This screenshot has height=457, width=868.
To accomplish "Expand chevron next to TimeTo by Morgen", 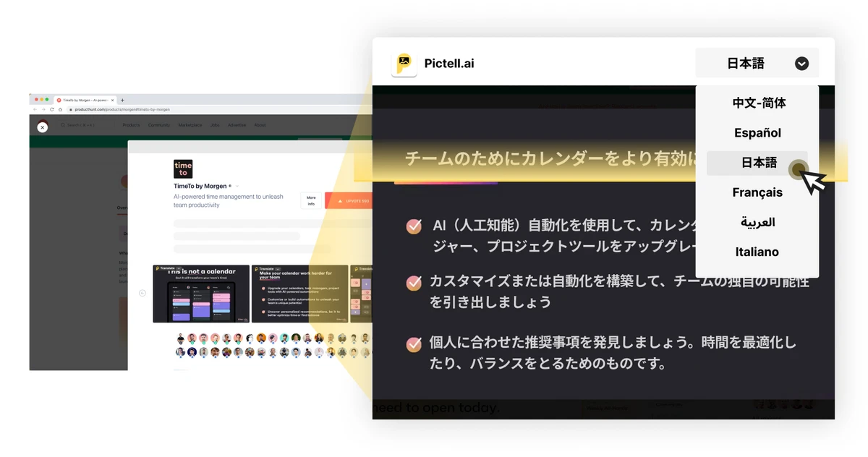I will [x=237, y=187].
